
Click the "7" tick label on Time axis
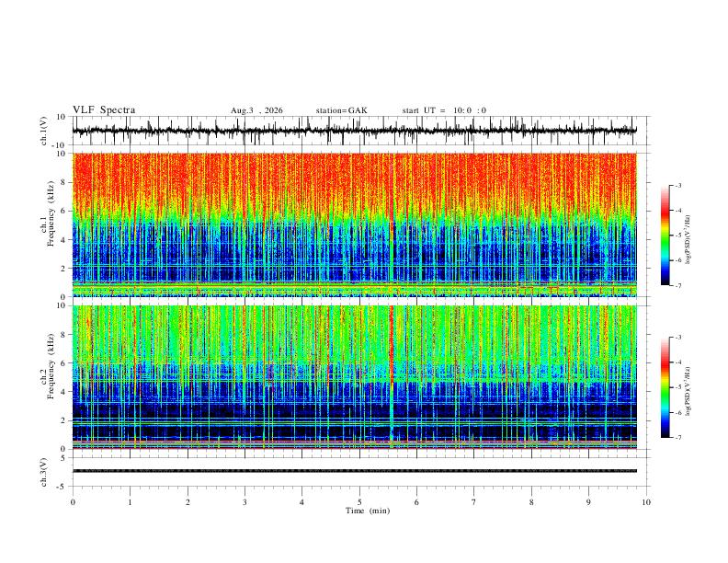pyautogui.click(x=474, y=502)
